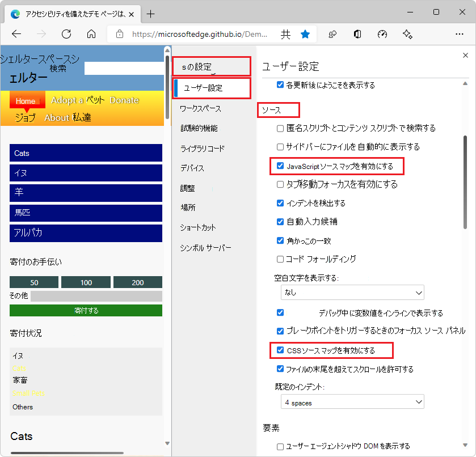Viewport: 476px width, 457px height.
Task: Open the Microsoft 365 sidebar icon
Action: 356,34
